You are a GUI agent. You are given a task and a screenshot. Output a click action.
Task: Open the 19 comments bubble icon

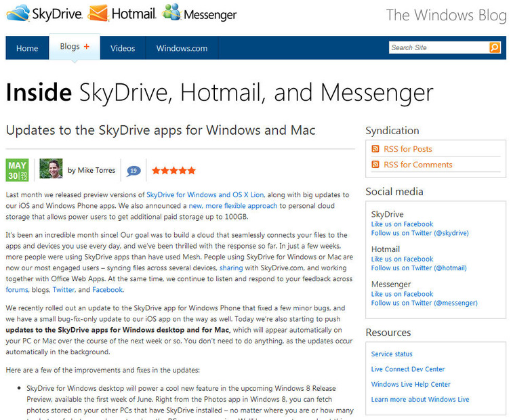click(x=134, y=171)
